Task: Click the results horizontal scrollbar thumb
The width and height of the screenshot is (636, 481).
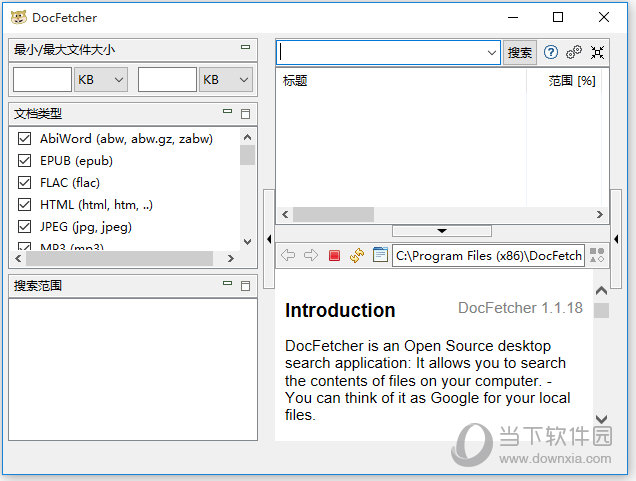Action: (x=333, y=215)
